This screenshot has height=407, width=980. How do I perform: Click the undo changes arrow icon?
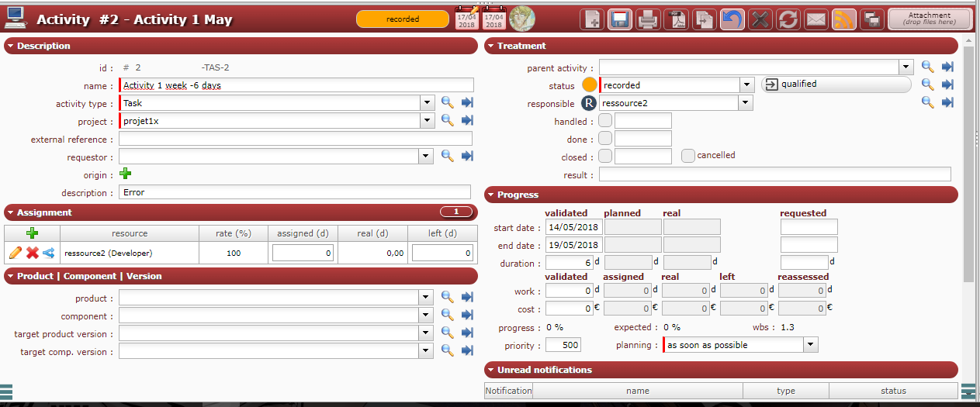[731, 20]
